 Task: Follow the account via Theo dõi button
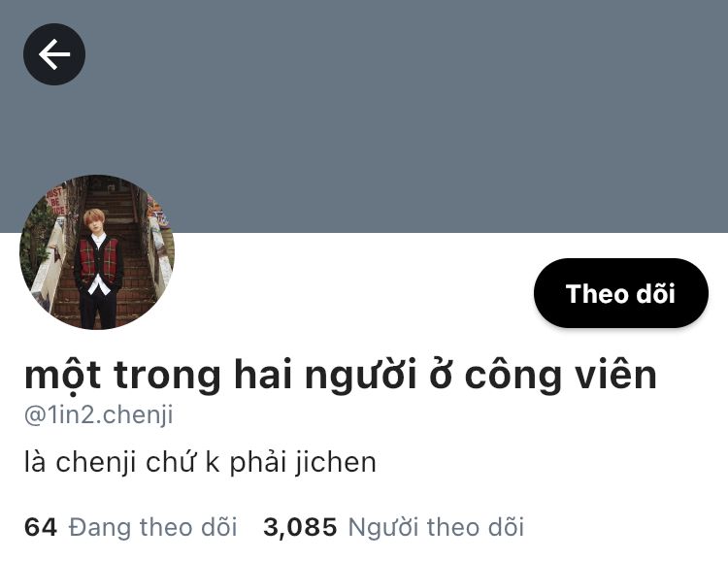621,293
